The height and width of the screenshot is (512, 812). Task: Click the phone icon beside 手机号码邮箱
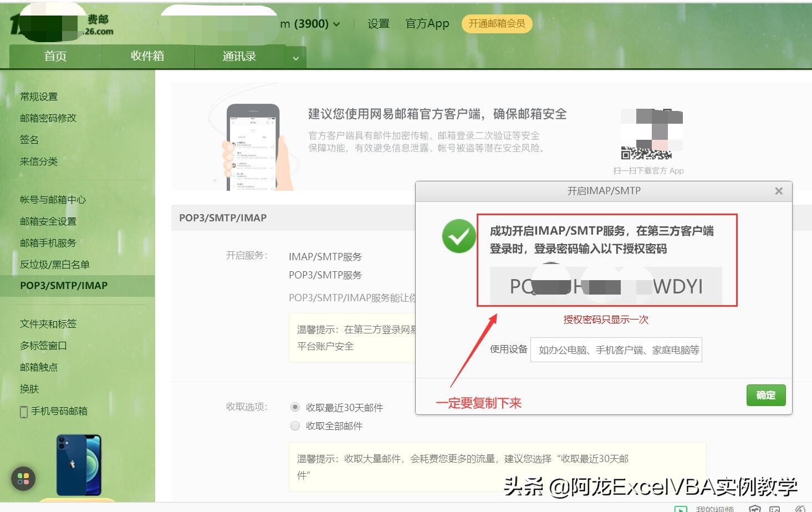[x=23, y=412]
